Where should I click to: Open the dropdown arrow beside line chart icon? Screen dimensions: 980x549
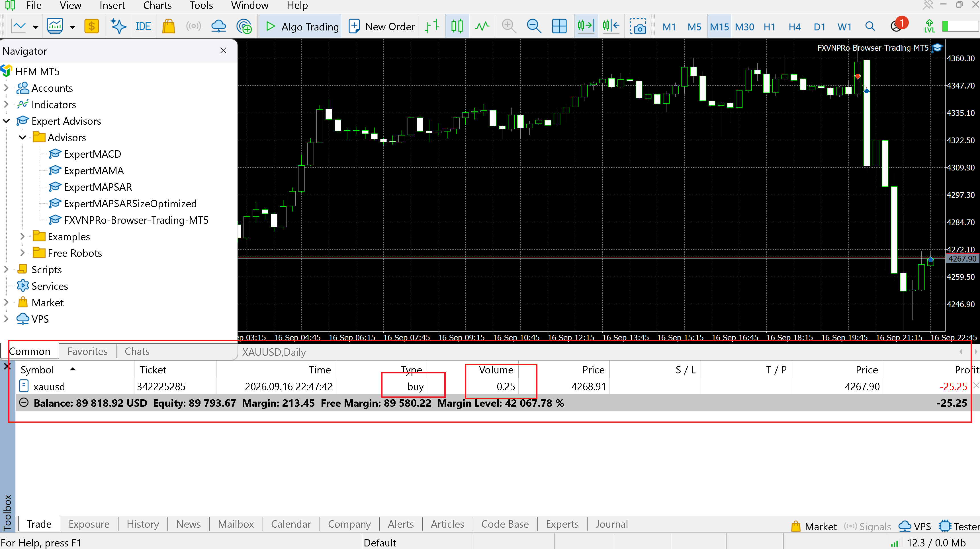click(35, 27)
